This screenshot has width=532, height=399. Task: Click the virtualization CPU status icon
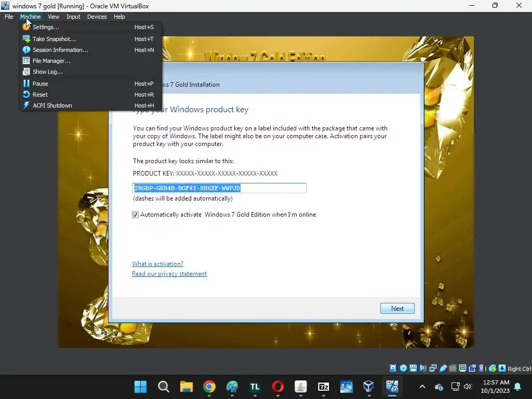point(483,368)
